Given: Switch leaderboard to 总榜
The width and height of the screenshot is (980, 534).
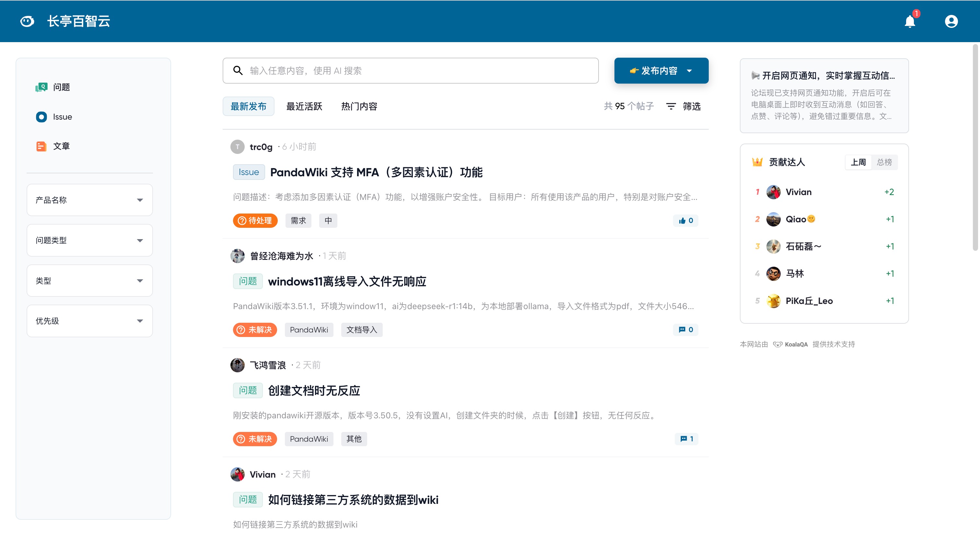Looking at the screenshot, I should [x=884, y=162].
